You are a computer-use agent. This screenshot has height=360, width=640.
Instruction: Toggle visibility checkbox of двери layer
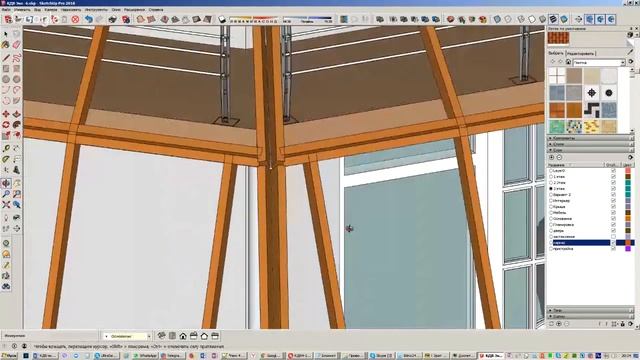click(613, 231)
